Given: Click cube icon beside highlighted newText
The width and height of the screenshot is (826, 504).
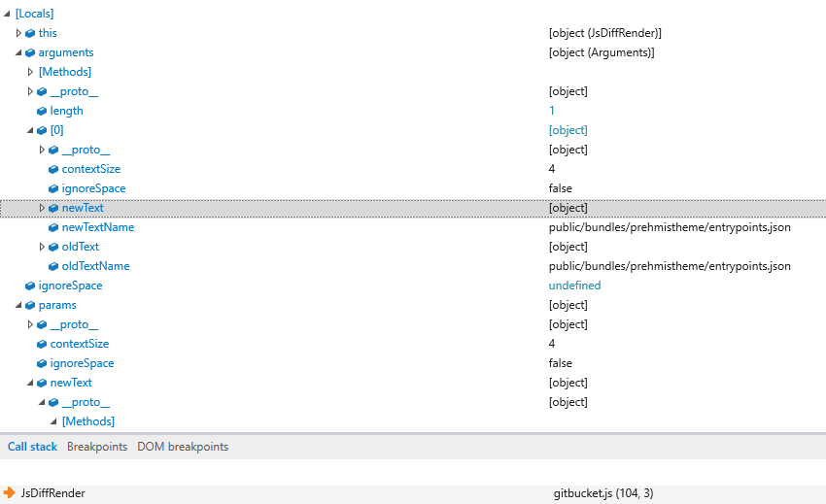Looking at the screenshot, I should pyautogui.click(x=53, y=208).
